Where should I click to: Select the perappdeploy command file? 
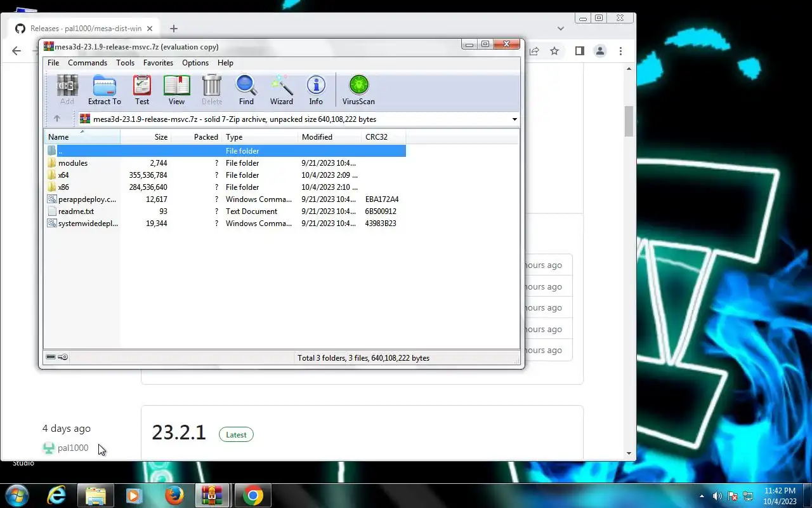coord(87,199)
